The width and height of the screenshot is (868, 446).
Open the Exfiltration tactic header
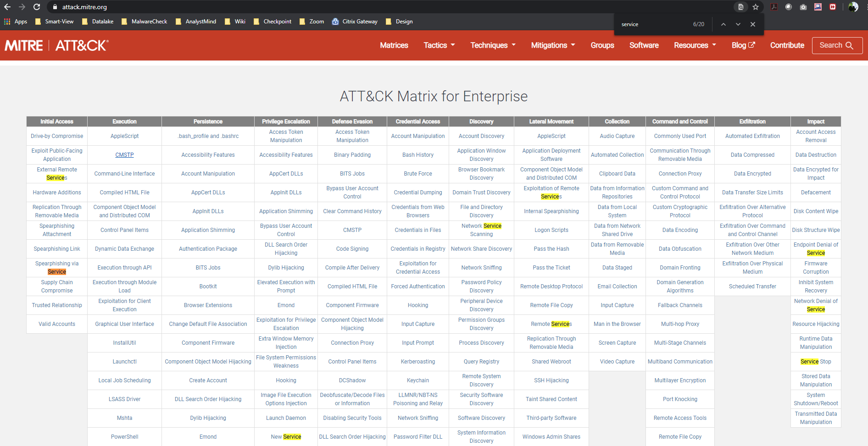(752, 121)
